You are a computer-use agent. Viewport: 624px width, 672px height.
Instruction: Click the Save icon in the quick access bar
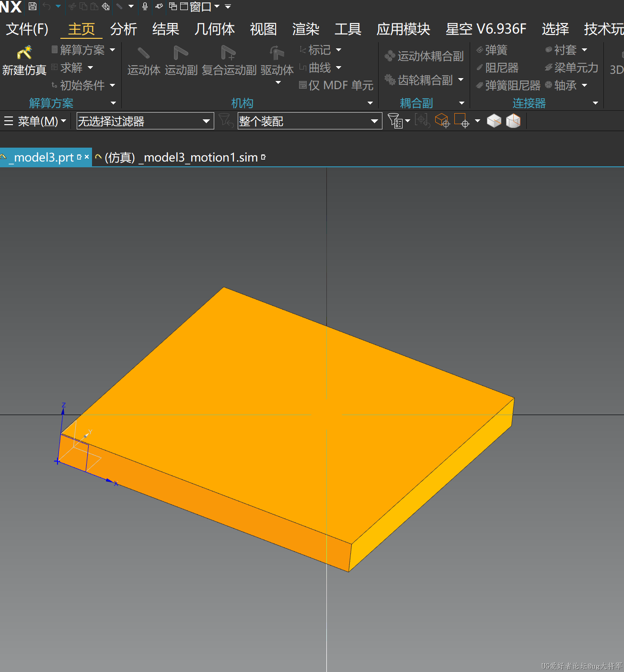pos(33,6)
